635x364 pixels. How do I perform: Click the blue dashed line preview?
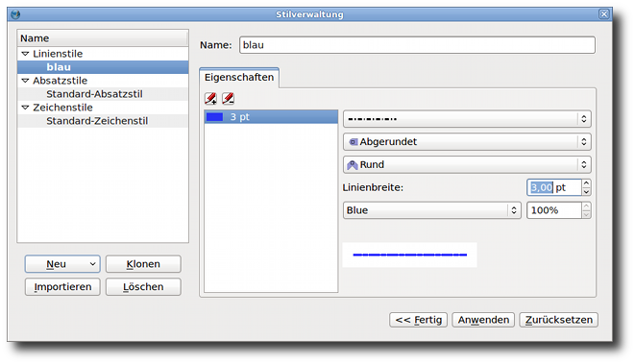410,255
